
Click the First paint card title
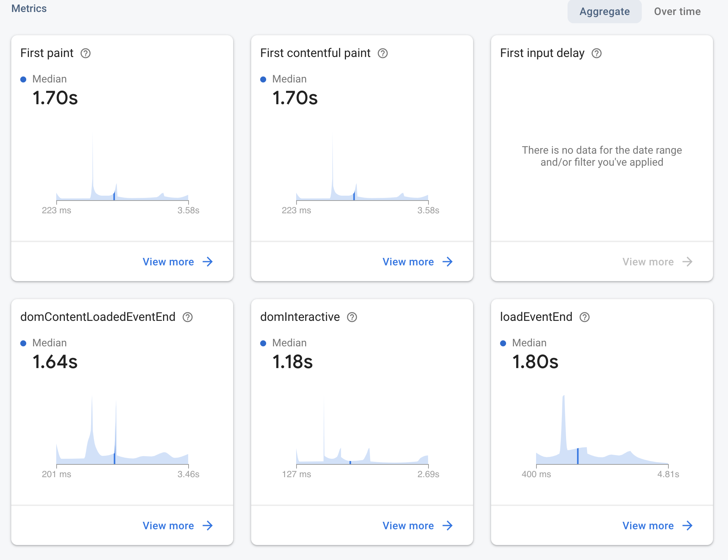point(47,53)
